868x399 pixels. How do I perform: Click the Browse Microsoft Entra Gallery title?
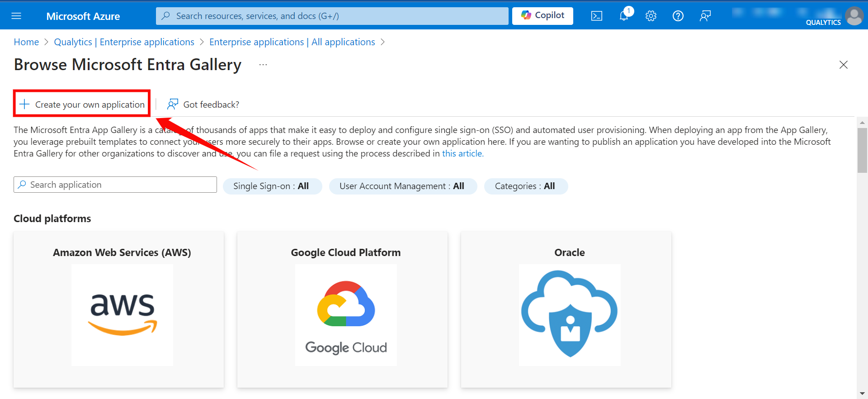128,65
